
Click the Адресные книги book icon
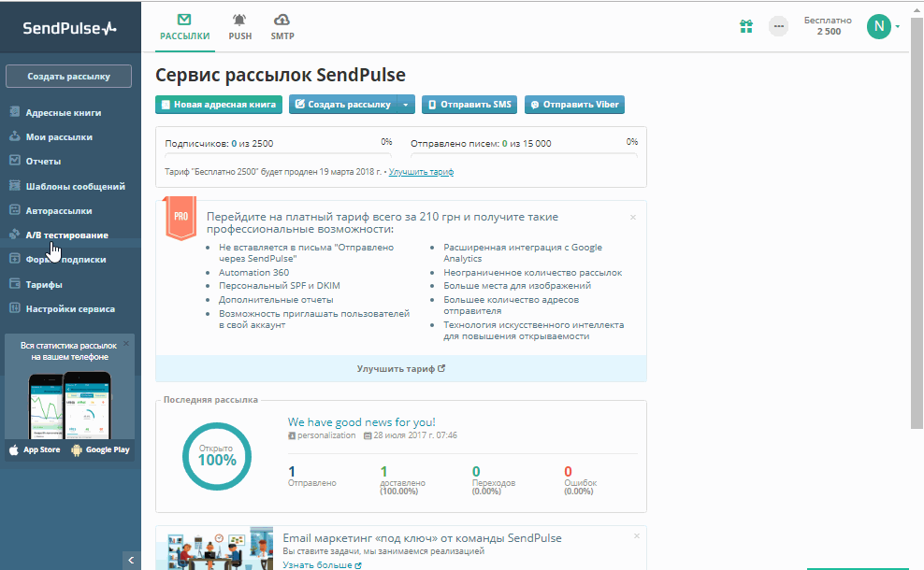15,111
